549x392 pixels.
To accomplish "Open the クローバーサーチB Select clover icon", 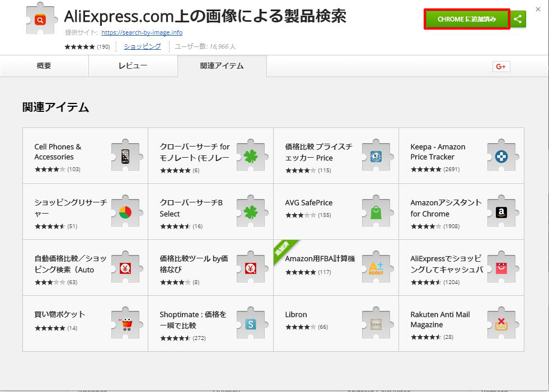I will point(251,212).
